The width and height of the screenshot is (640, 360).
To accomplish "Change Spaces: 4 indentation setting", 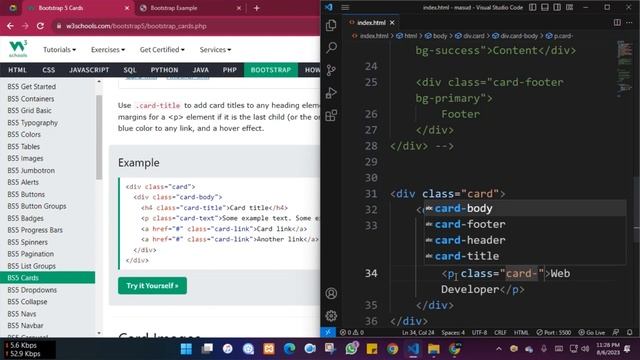I will (x=453, y=332).
